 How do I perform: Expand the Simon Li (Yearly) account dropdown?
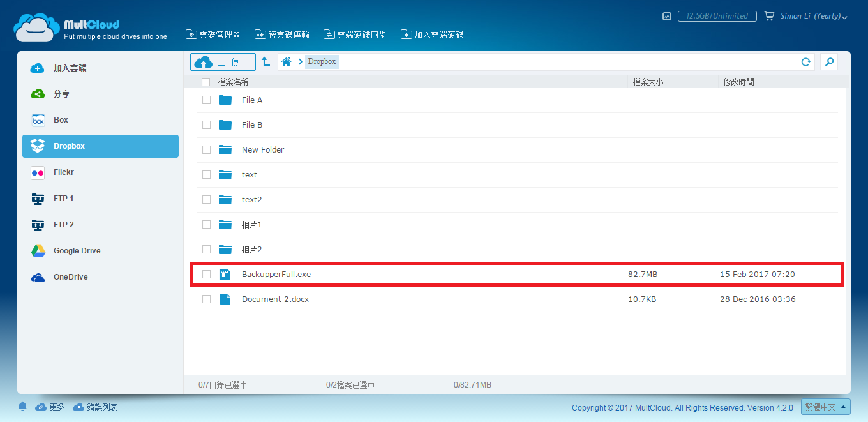tap(814, 16)
